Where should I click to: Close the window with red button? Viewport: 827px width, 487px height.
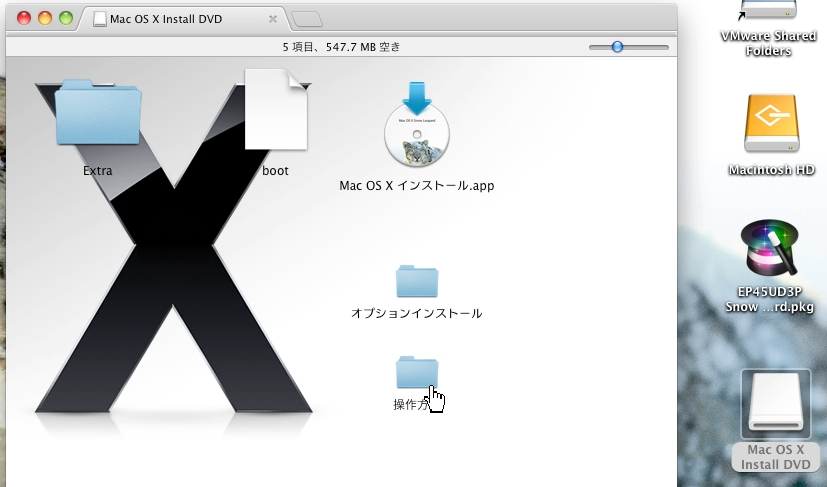(24, 18)
